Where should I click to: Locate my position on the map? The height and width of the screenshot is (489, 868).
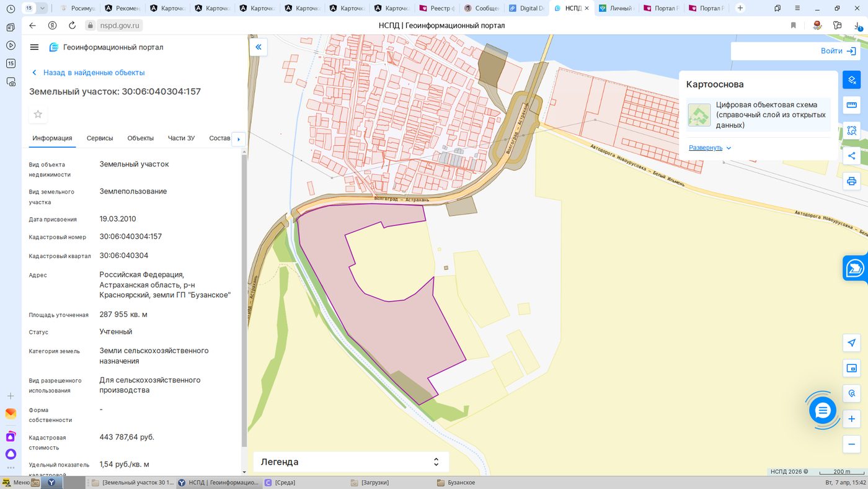(852, 343)
